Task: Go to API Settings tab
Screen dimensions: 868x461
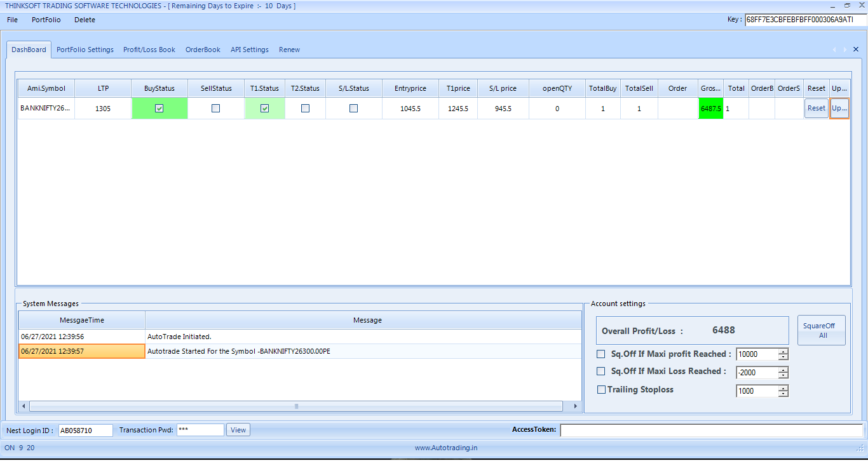Action: [250, 50]
